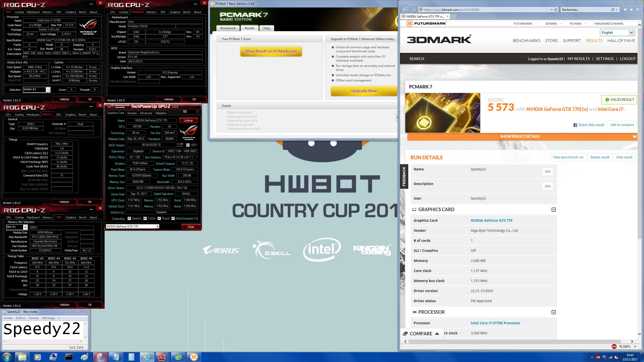
Task: Open the GPU-Z hamburger menu icon
Action: click(198, 112)
